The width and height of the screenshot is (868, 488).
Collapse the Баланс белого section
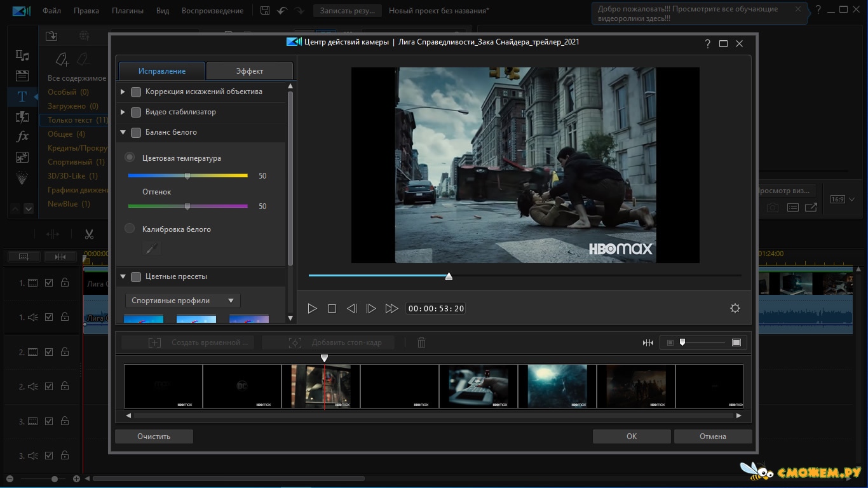pyautogui.click(x=123, y=133)
